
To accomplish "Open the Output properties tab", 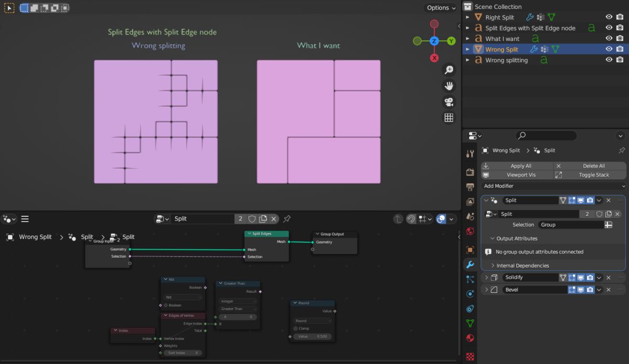I will [470, 187].
